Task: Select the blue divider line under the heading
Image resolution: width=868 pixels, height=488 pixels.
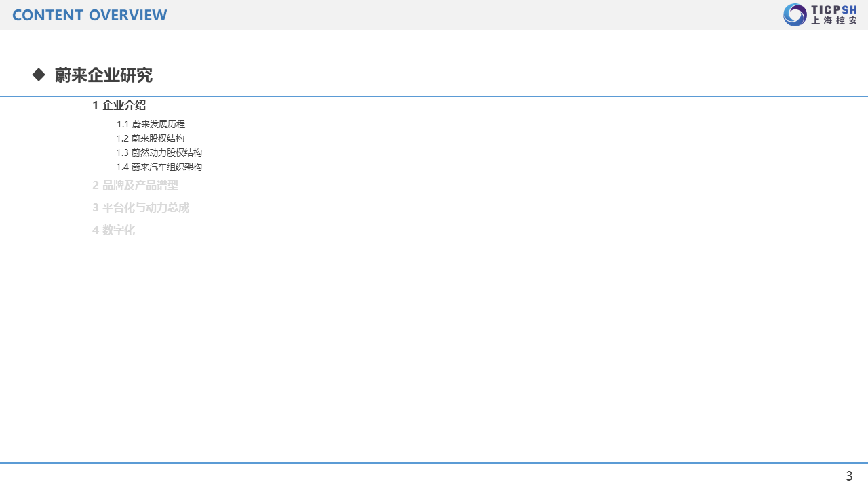Action: (x=434, y=96)
